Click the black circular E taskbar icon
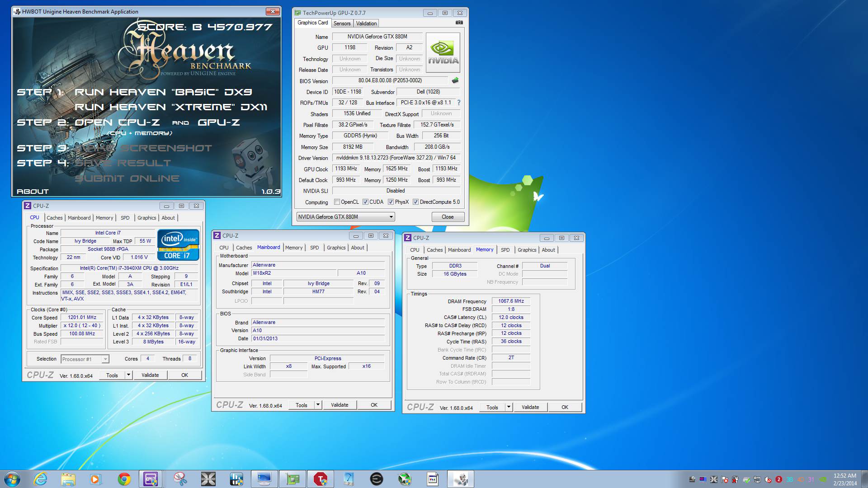 (376, 479)
